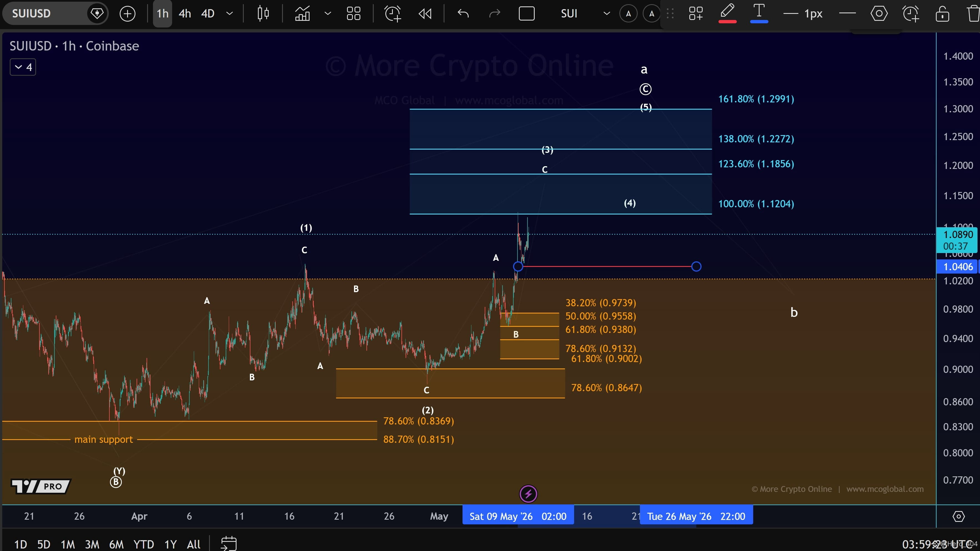Pick the blue text color swatch
The height and width of the screenshot is (551, 980).
[759, 14]
